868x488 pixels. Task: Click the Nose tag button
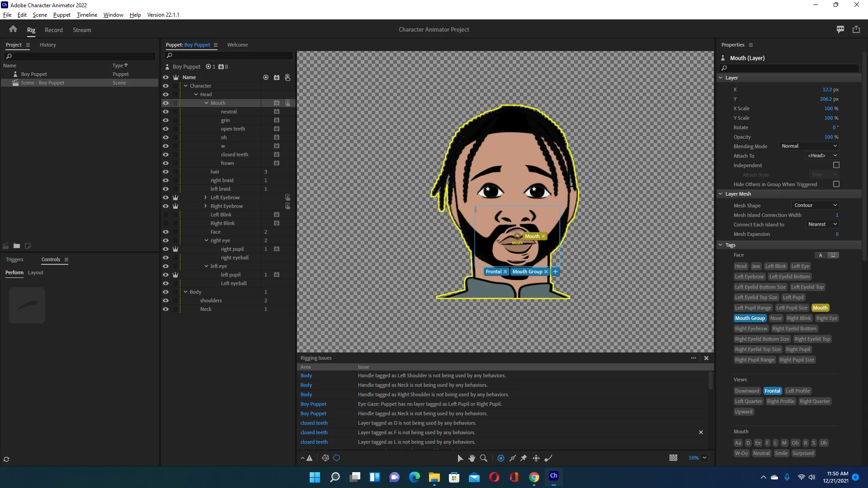pyautogui.click(x=775, y=318)
